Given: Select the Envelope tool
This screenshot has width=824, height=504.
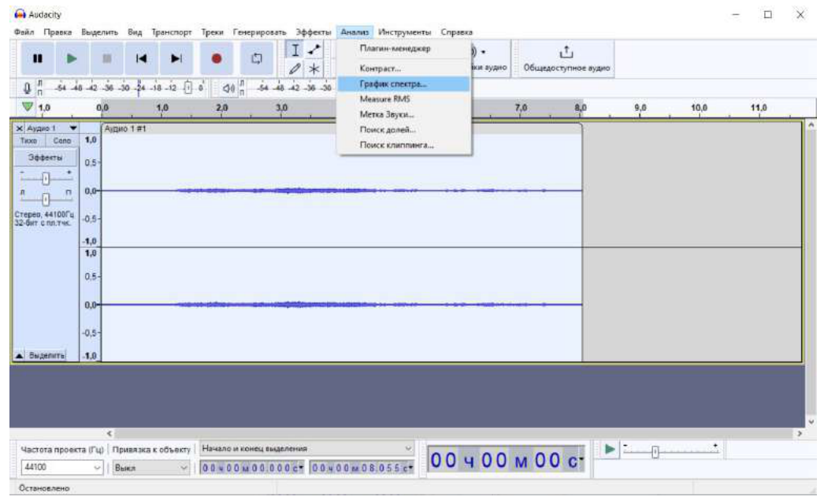Looking at the screenshot, I should pyautogui.click(x=314, y=50).
